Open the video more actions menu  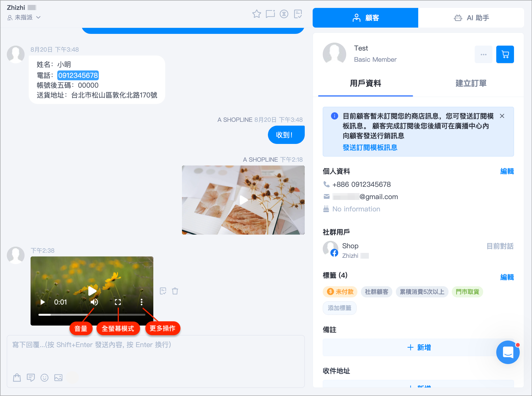tap(141, 302)
